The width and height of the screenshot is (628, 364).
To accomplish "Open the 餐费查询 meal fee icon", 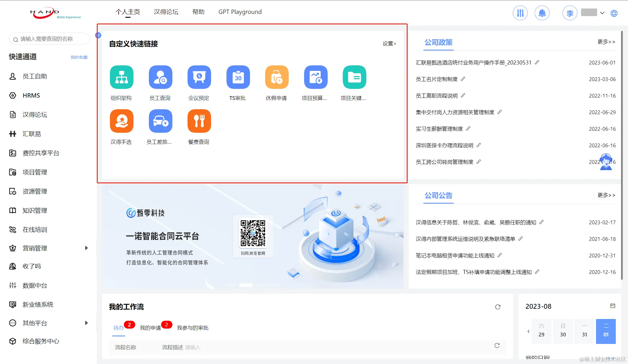I will coord(199,121).
